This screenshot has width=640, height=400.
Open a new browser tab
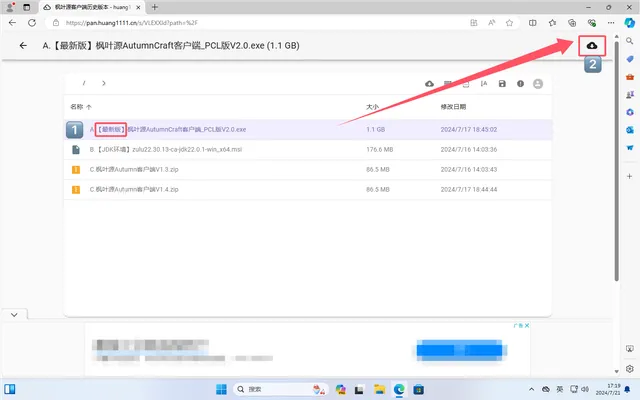tap(155, 7)
